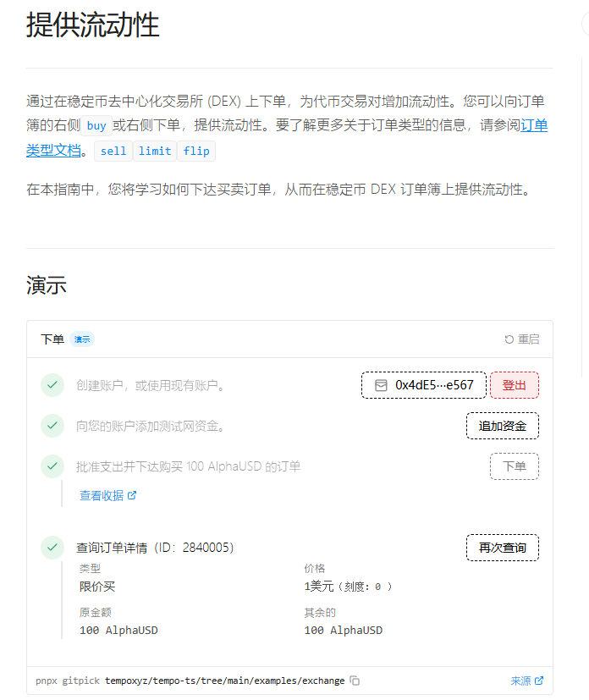
Task: Click the checkmark beside 向您的账户添加测试网资金
Action: pos(52,426)
